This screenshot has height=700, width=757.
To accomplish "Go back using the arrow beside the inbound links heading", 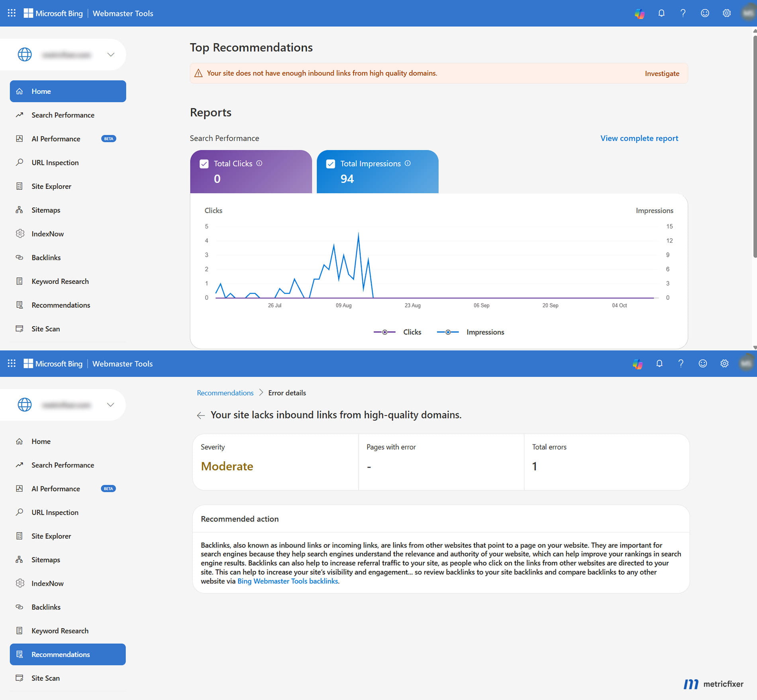I will 201,415.
